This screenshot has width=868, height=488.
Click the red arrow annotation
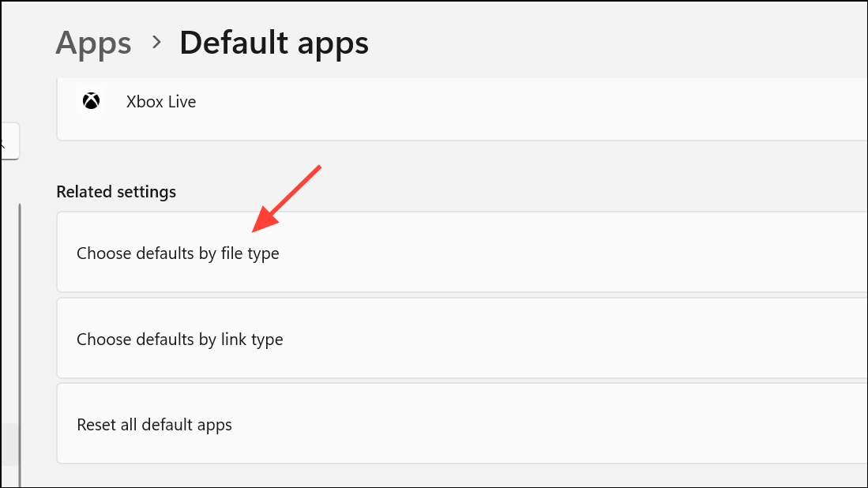(x=285, y=200)
